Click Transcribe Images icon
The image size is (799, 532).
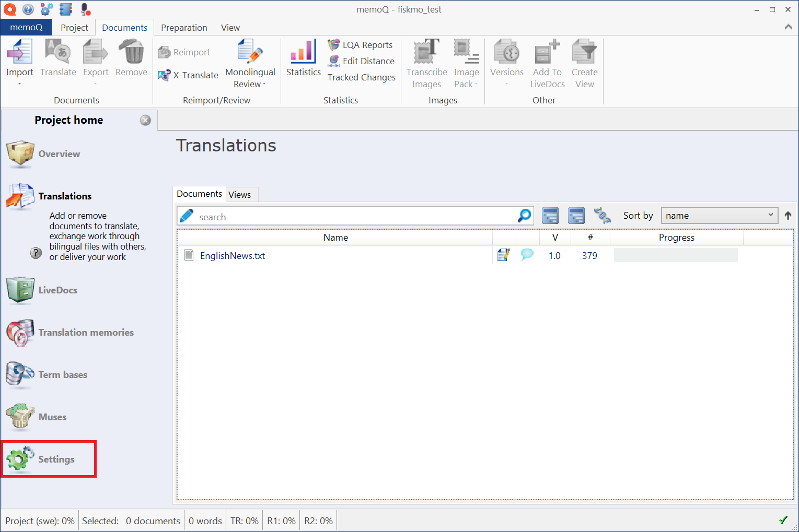427,52
